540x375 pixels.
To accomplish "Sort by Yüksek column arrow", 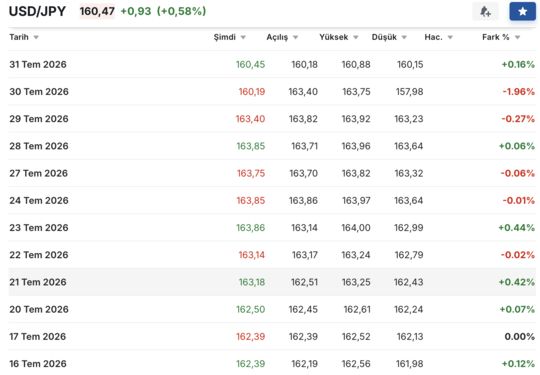I will pos(356,37).
